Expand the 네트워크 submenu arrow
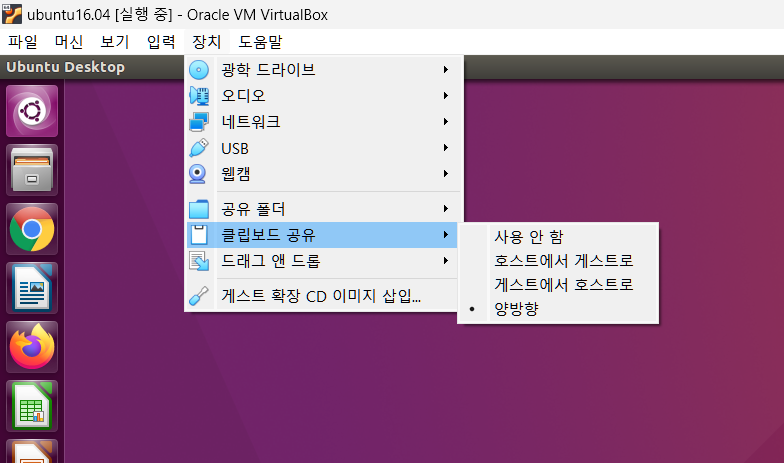This screenshot has width=784, height=463. coord(446,122)
